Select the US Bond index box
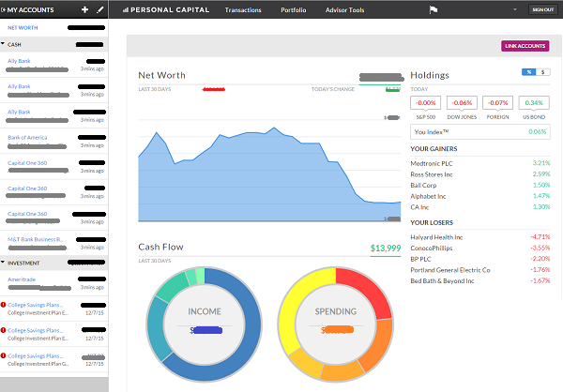Screen dimensions: 563x392 [534, 103]
